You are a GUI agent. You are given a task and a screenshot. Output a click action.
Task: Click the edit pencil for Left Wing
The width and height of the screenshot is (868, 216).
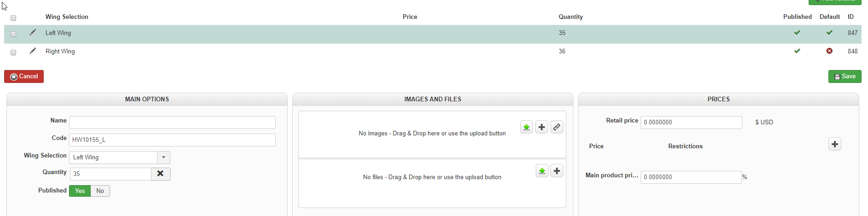[33, 33]
